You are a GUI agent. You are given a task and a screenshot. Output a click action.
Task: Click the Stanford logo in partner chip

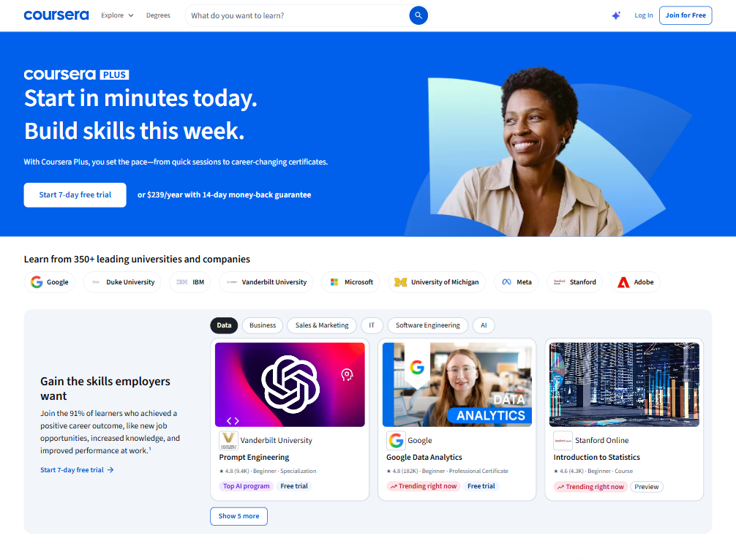[559, 282]
